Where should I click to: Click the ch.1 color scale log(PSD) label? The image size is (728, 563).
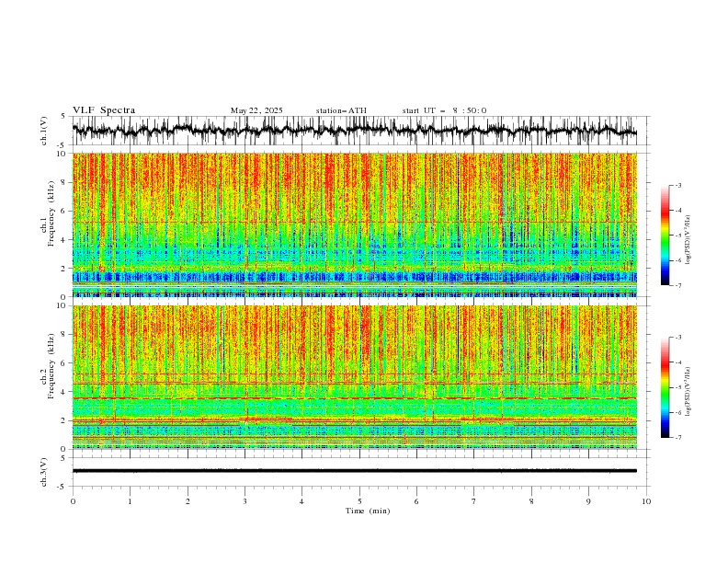pyautogui.click(x=689, y=240)
